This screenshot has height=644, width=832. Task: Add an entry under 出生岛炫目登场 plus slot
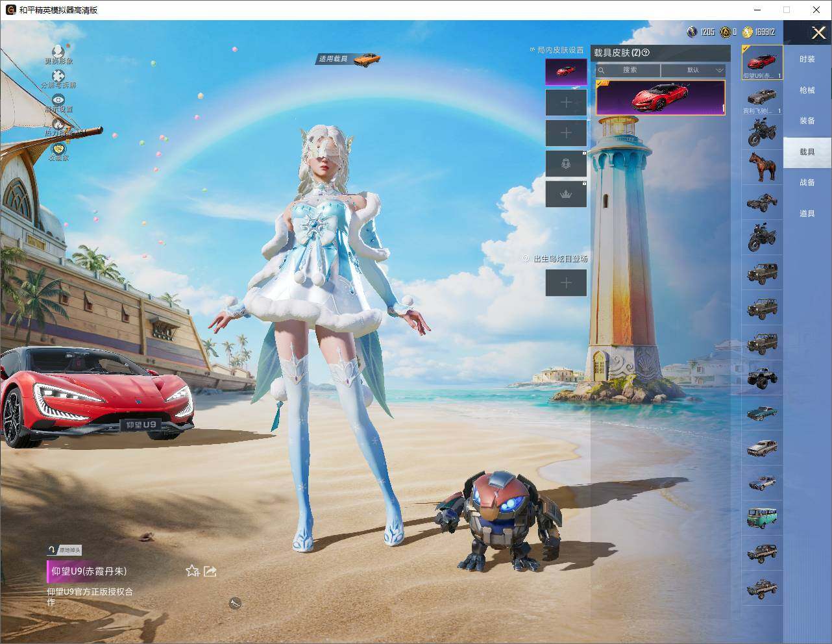566,282
